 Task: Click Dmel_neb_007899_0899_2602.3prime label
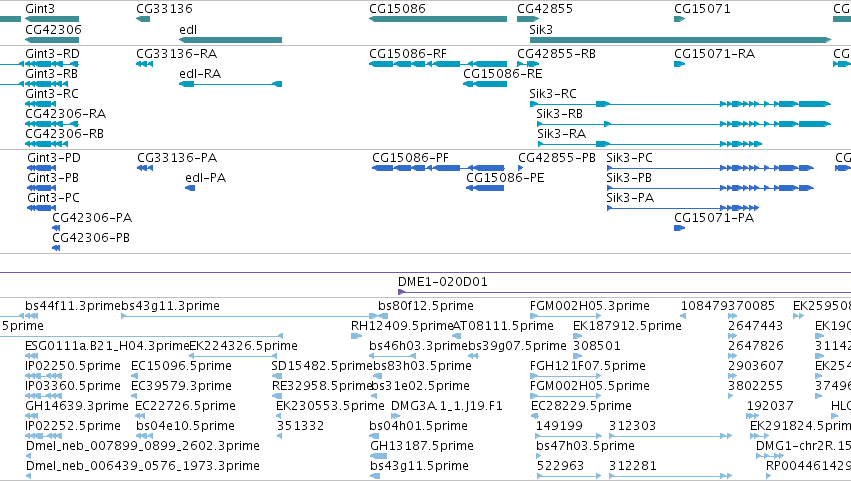143,447
